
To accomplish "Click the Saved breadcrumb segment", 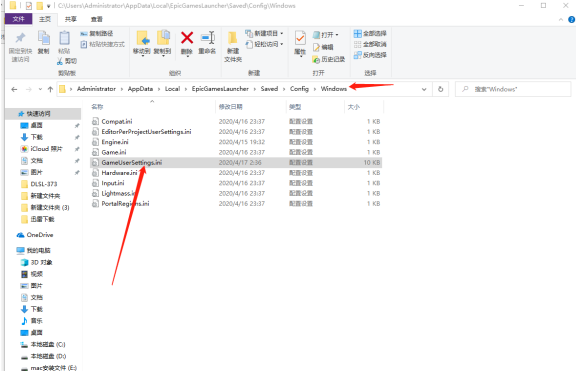I will click(269, 89).
